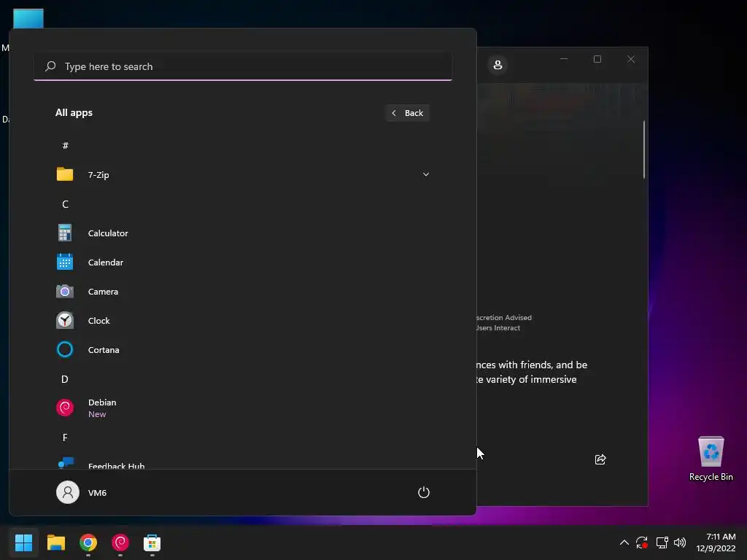
Task: Launch the Clock app
Action: coord(242,321)
